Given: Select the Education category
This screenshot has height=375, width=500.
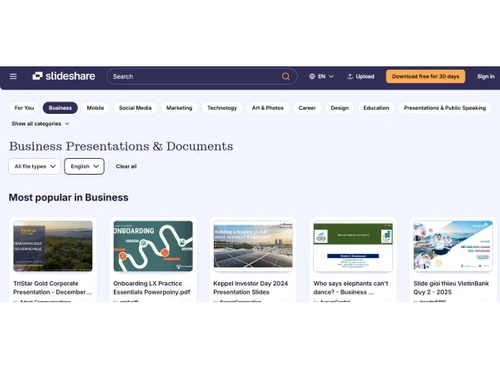Looking at the screenshot, I should (376, 108).
